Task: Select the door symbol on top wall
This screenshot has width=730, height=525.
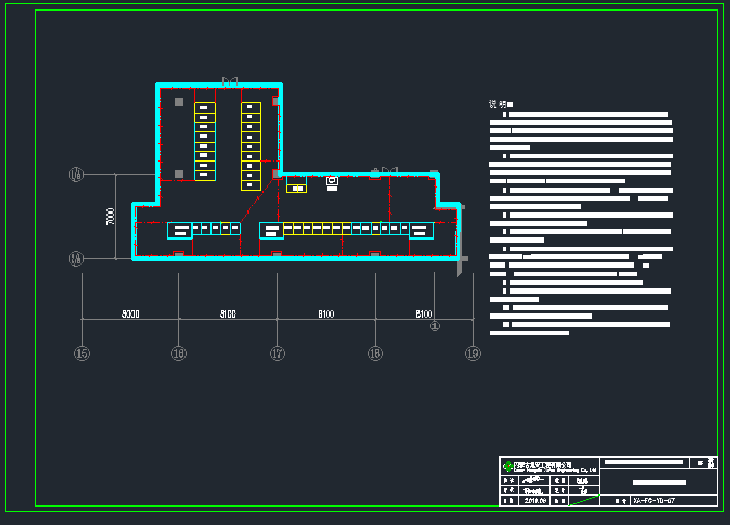Action: tap(230, 81)
